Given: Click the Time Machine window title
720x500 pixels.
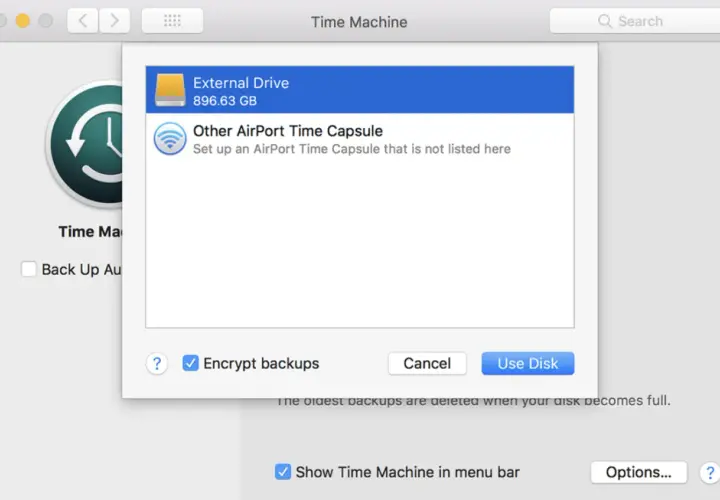Looking at the screenshot, I should coord(359,22).
